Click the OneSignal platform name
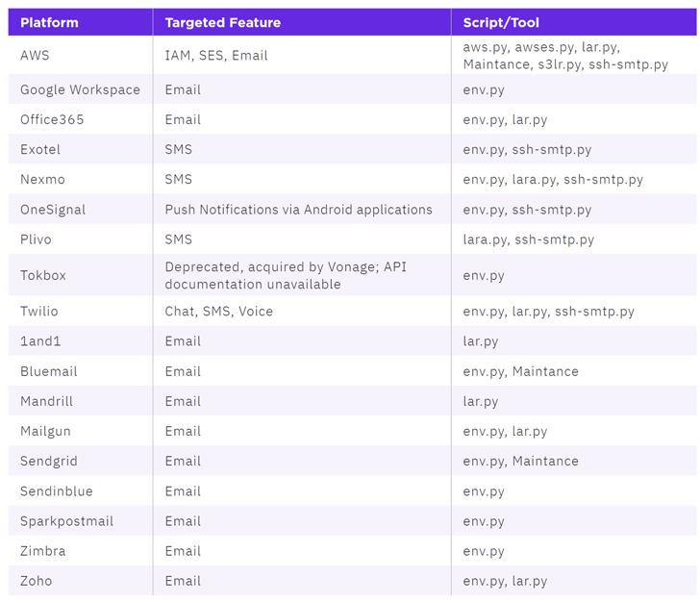The width and height of the screenshot is (700, 603). click(53, 210)
